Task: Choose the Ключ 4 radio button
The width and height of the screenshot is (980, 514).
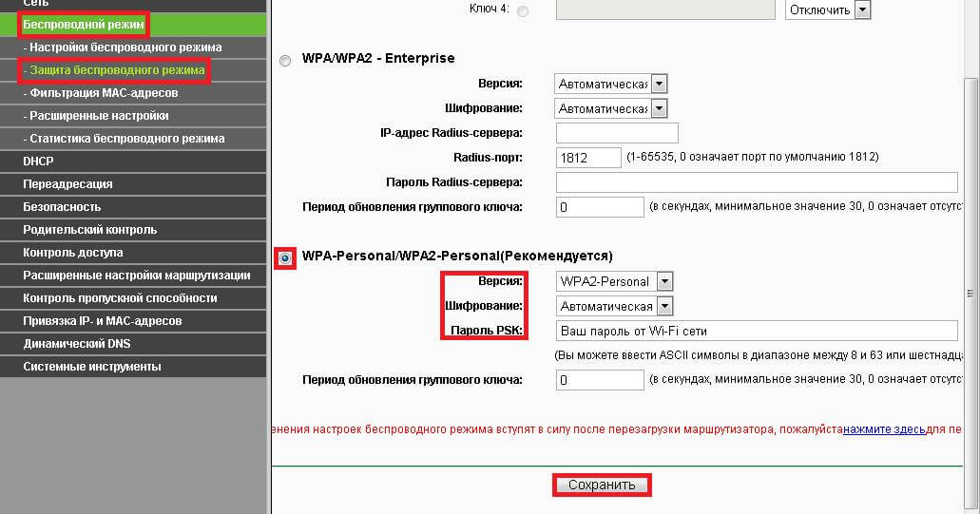Action: pos(523,10)
